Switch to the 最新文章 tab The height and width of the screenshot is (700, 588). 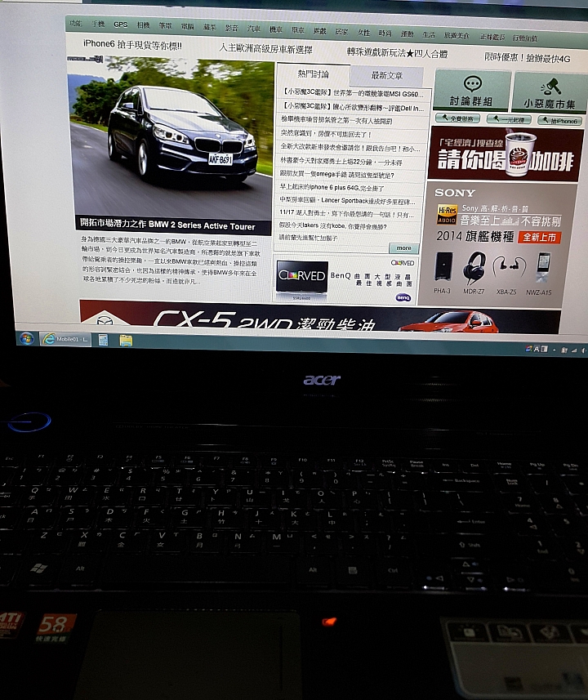[x=386, y=76]
